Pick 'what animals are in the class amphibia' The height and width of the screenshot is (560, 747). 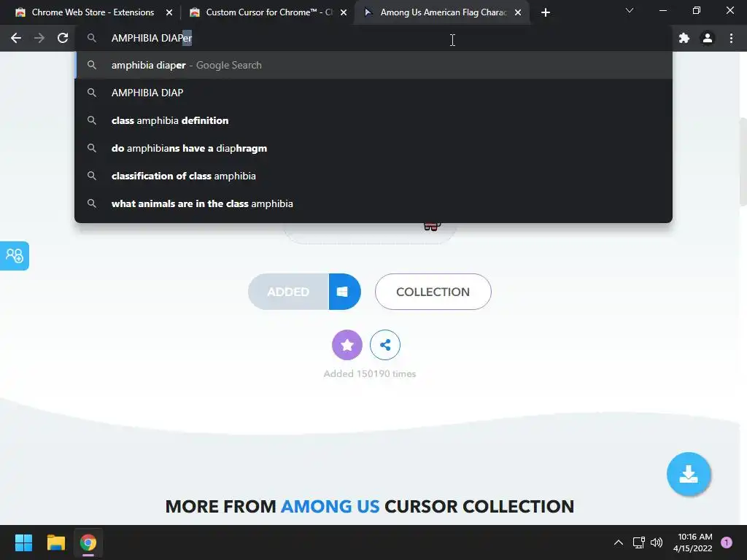click(x=373, y=203)
